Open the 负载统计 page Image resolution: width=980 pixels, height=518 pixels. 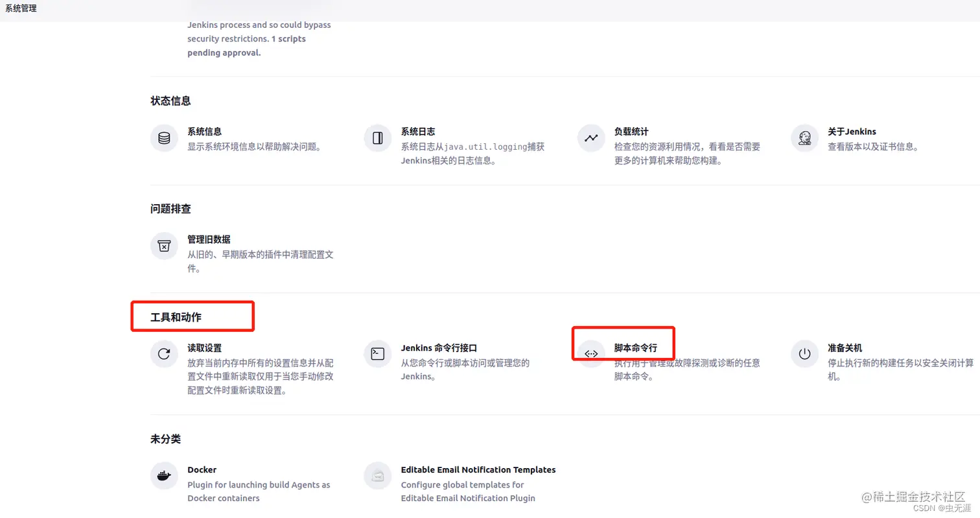click(x=632, y=131)
